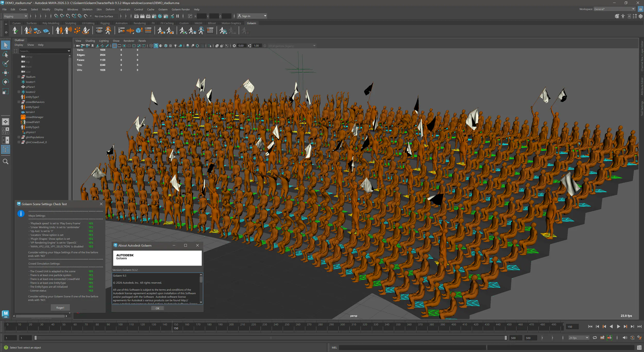Click the first Golaem shelf icon with green check
644x352 pixels.
[15, 31]
